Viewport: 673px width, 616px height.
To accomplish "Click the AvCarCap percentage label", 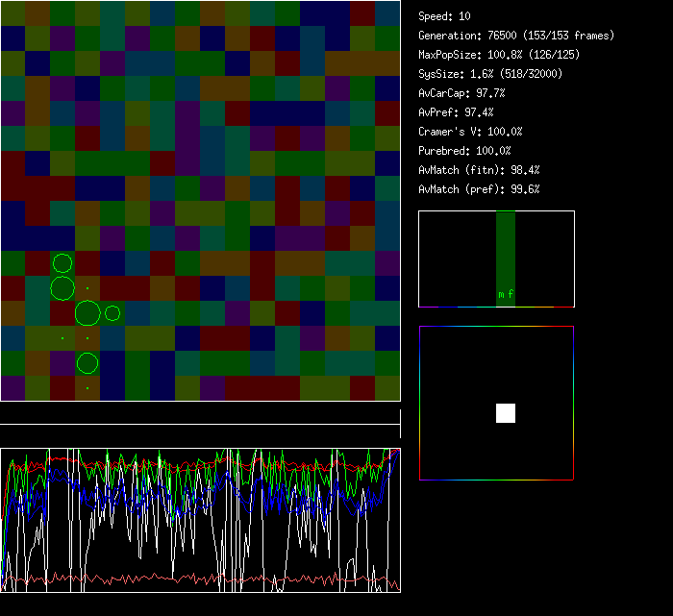I will coord(461,93).
